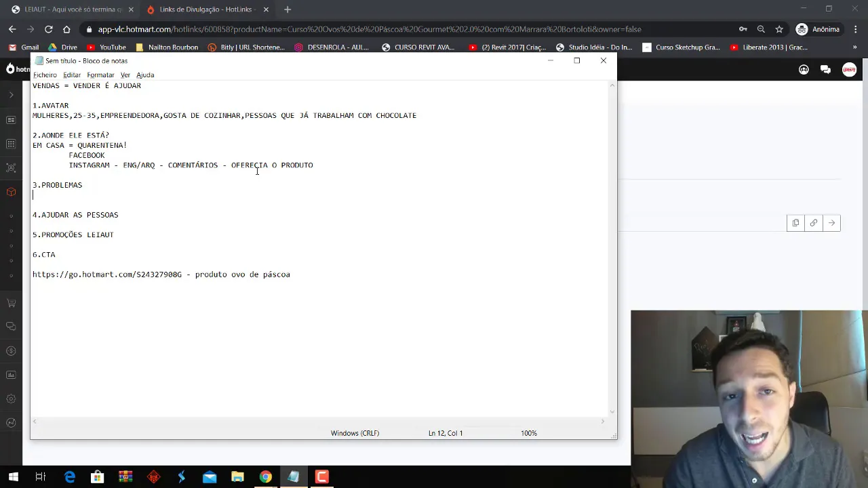Open the Mail app from the taskbar
This screenshot has height=488, width=868.
(210, 477)
